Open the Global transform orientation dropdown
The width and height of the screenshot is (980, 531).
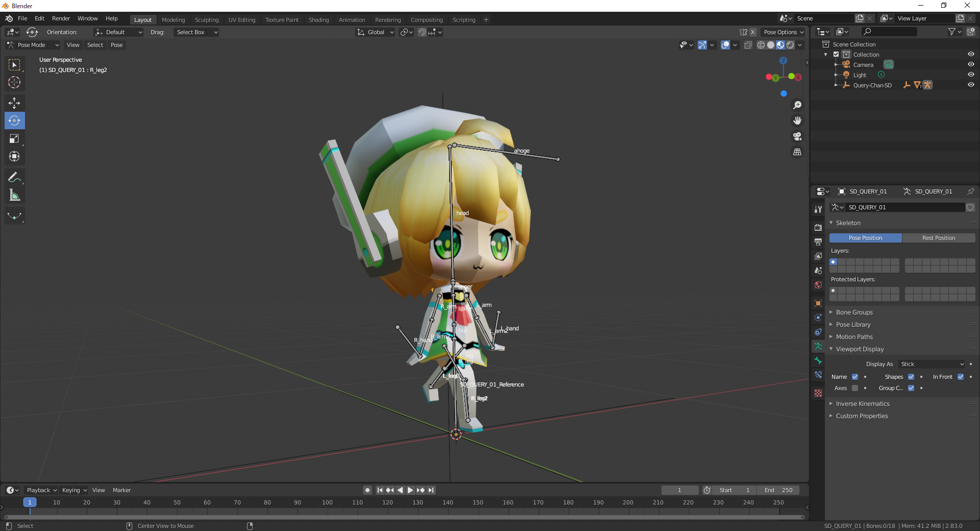click(375, 32)
